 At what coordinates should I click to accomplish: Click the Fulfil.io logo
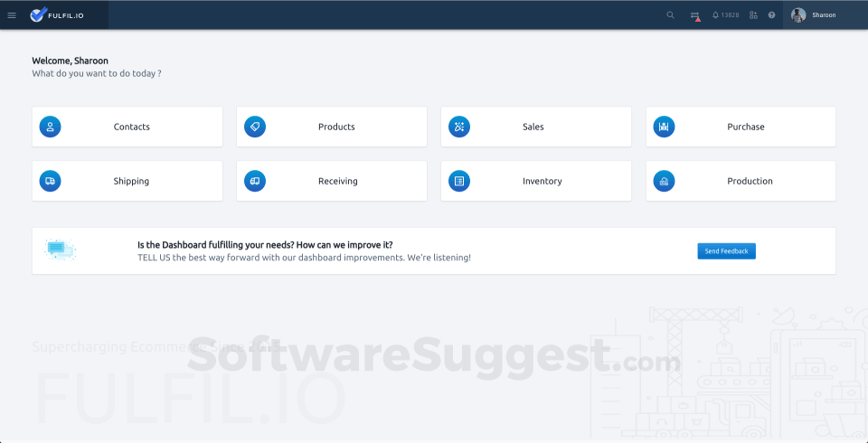coord(57,15)
